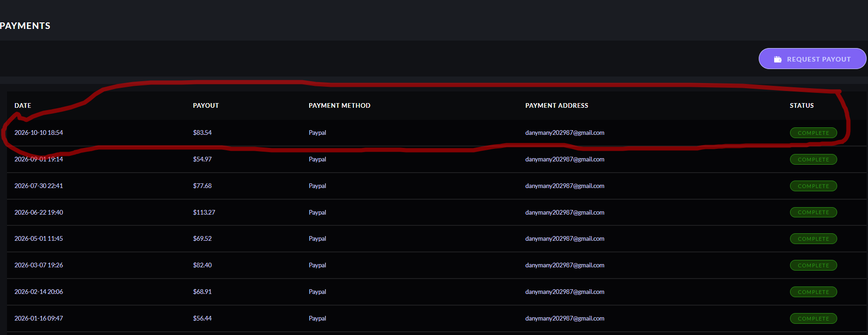Click the payment email in the 2026-06-22 row
The height and width of the screenshot is (335, 868).
click(x=565, y=212)
